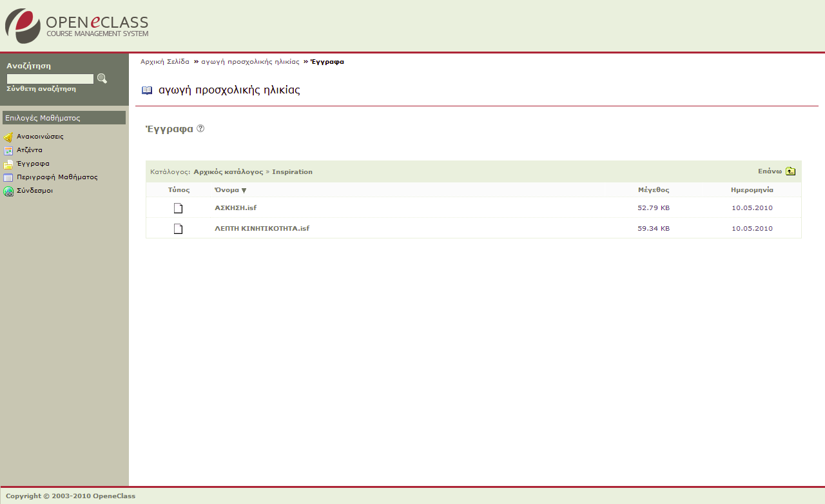The width and height of the screenshot is (825, 504).
Task: Open Ατζέντα in course menu
Action: [x=30, y=150]
